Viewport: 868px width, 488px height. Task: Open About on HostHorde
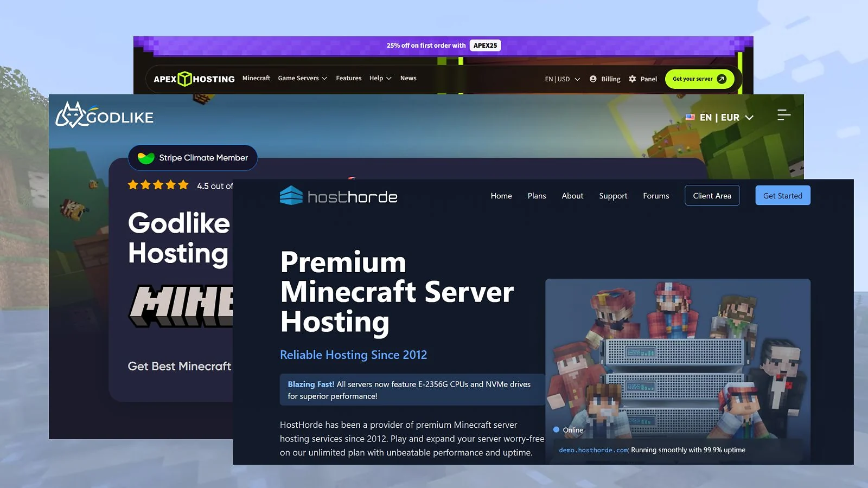pos(572,196)
